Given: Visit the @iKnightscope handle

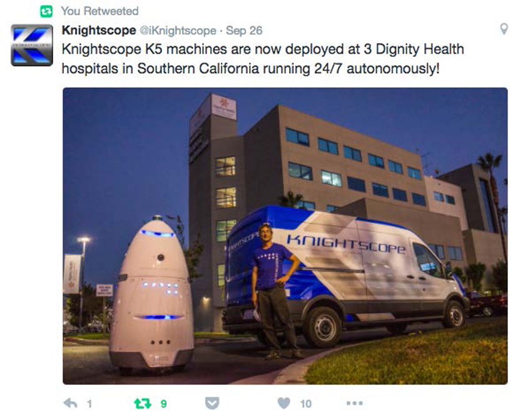Looking at the screenshot, I should pos(178,31).
